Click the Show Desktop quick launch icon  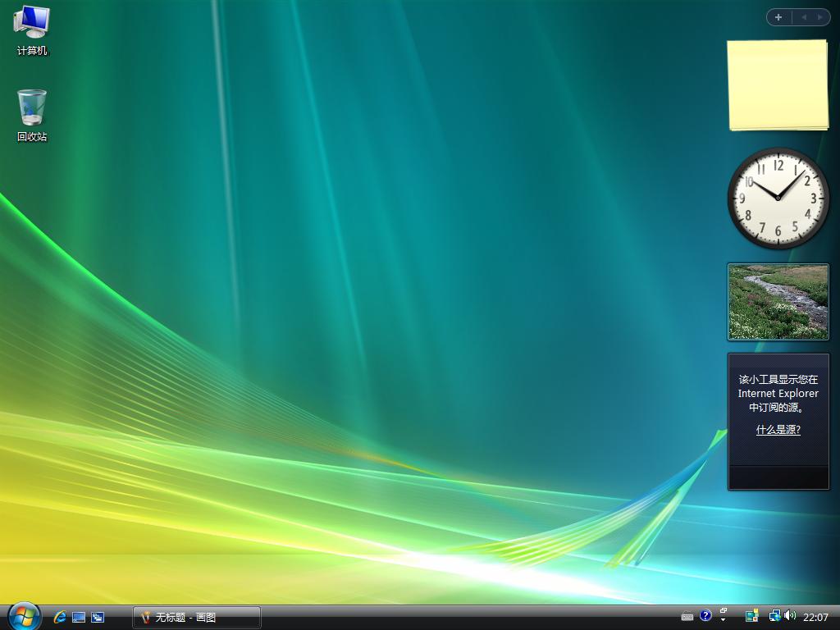click(79, 617)
